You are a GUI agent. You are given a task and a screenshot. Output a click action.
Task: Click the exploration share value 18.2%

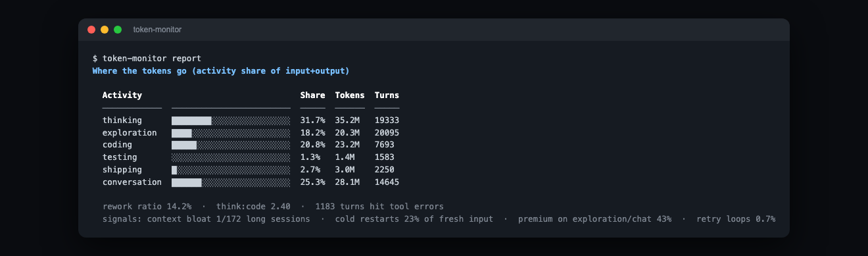(x=313, y=133)
